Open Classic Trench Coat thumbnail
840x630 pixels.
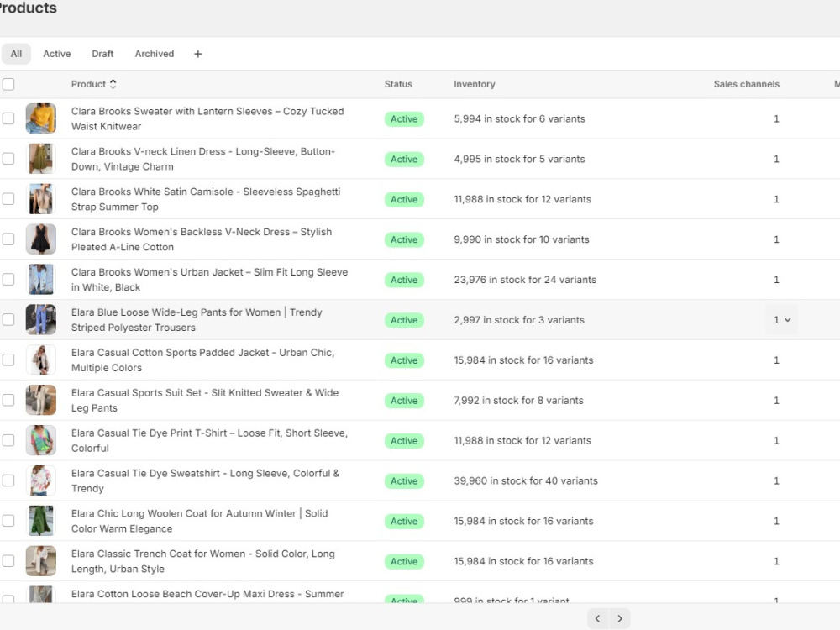click(x=40, y=560)
